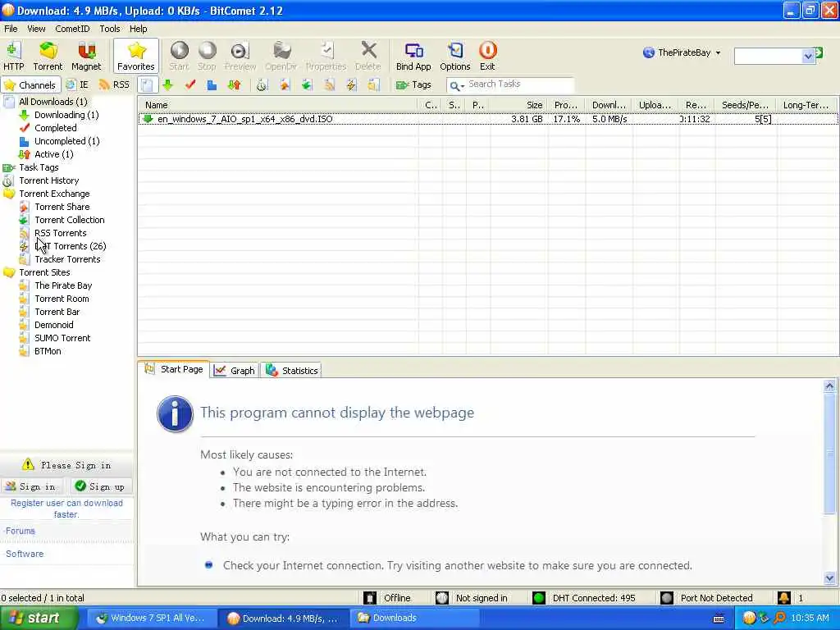Screen dimensions: 840x630
Task: Open Tracker Torrents item
Action: (67, 259)
